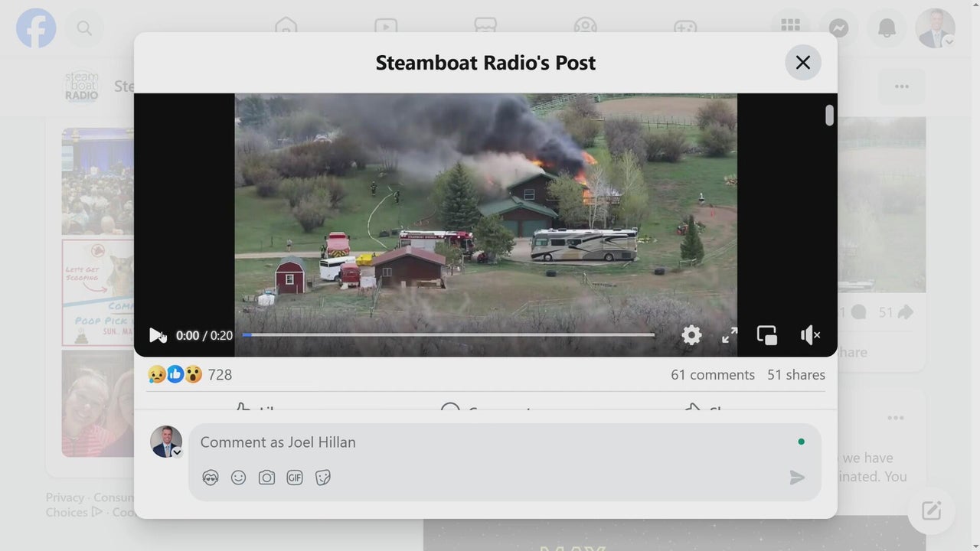Unmute the video sound
980x551 pixels.
(810, 335)
